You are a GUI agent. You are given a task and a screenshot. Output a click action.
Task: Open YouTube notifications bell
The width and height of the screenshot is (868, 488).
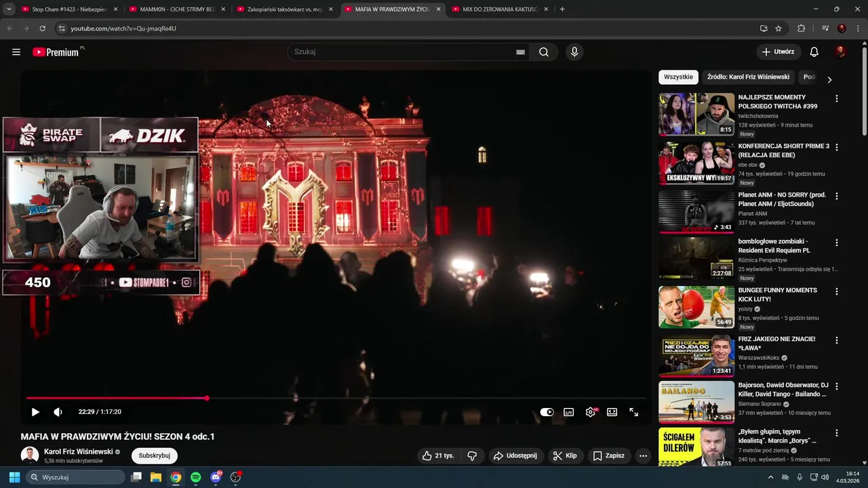click(814, 52)
